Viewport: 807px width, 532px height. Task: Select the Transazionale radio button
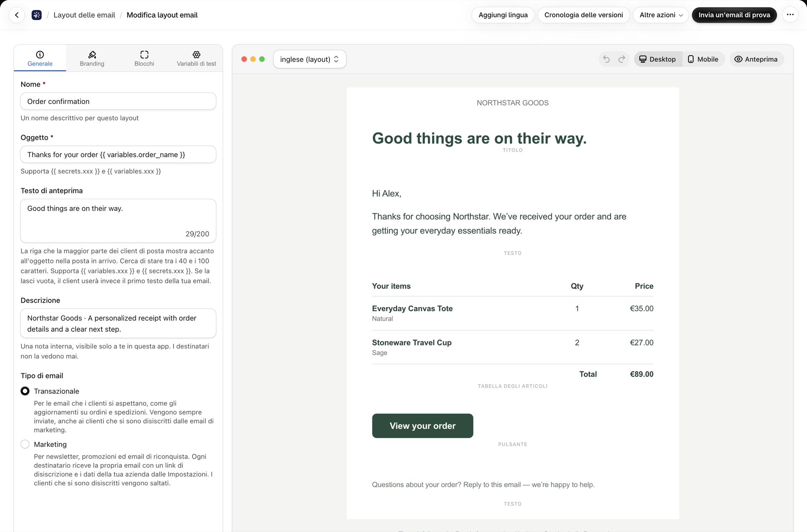pyautogui.click(x=25, y=391)
